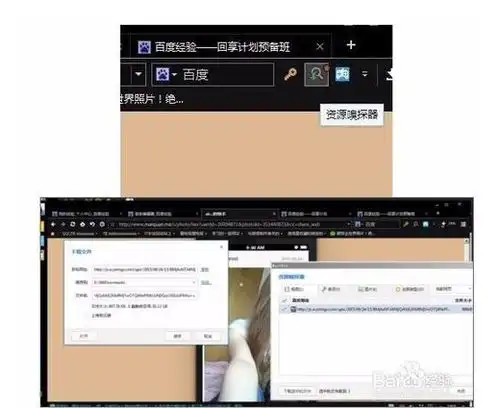Screen dimensions: 499x408
Task: Open the bookmark ending in 界照片！绝...
Action: pos(152,99)
